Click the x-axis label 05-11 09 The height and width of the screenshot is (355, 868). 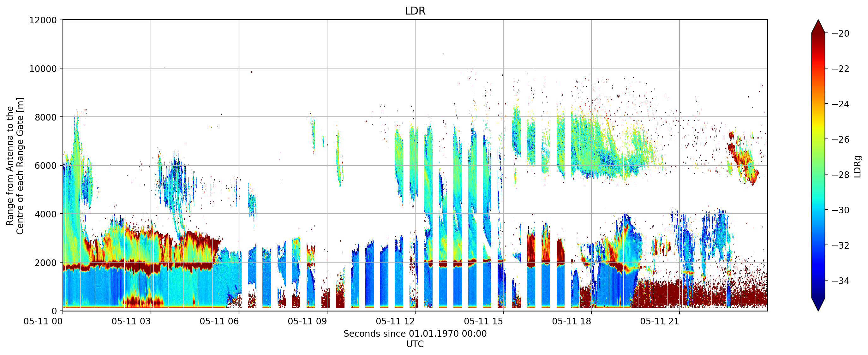pyautogui.click(x=307, y=321)
